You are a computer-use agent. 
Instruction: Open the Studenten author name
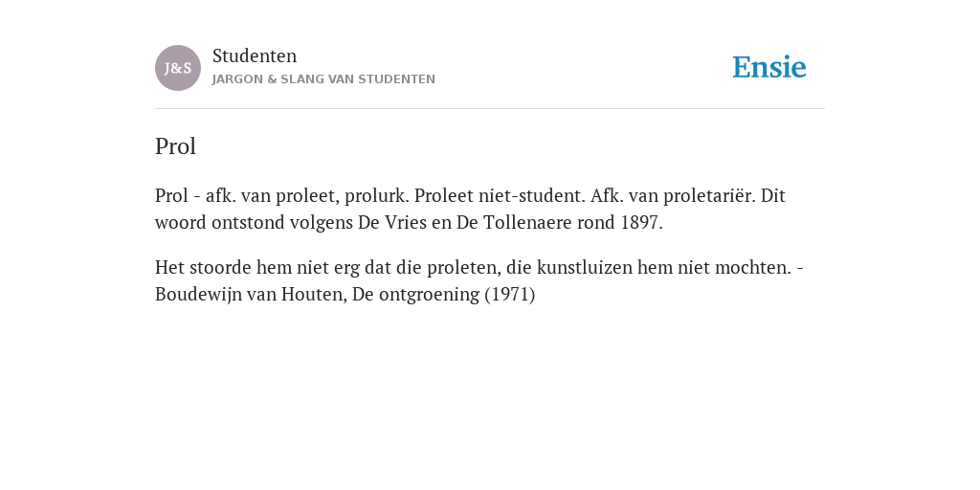tap(255, 56)
